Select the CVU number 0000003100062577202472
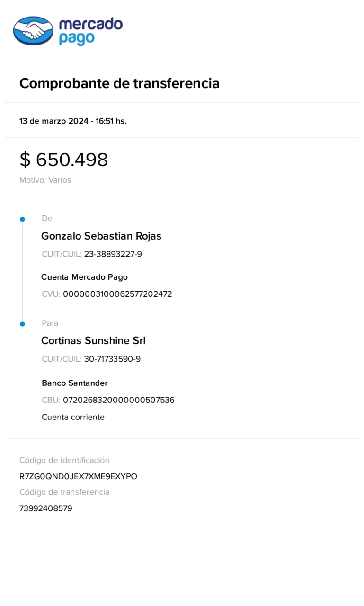 117,294
